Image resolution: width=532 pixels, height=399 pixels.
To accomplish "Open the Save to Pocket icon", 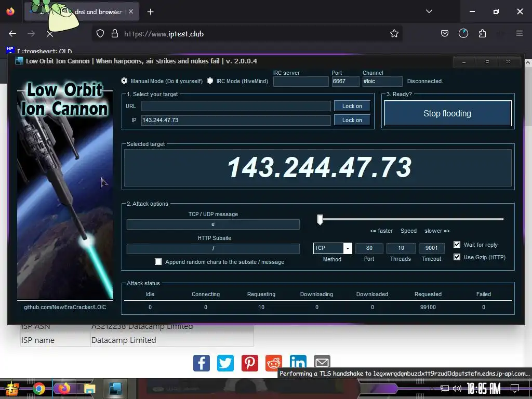I will 445,33.
